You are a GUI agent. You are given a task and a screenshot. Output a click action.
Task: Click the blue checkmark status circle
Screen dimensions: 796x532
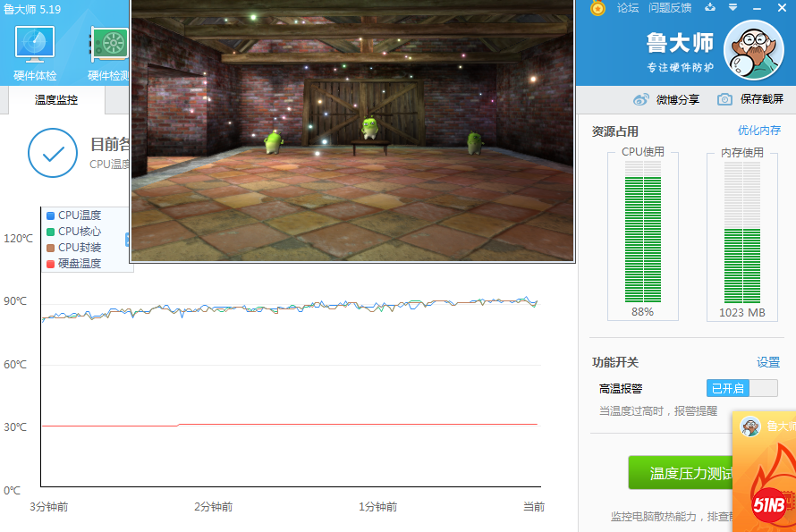pyautogui.click(x=53, y=153)
